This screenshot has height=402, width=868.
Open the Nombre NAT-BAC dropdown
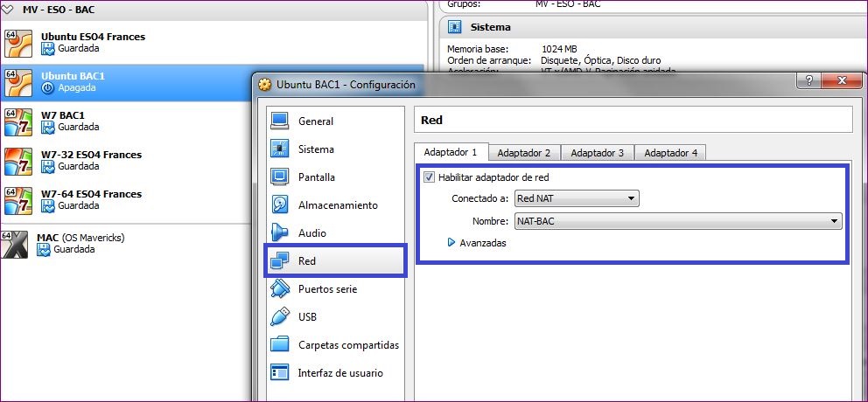tap(677, 221)
